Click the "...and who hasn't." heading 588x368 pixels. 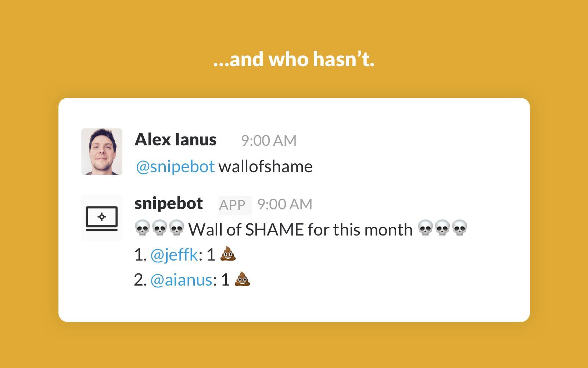294,59
